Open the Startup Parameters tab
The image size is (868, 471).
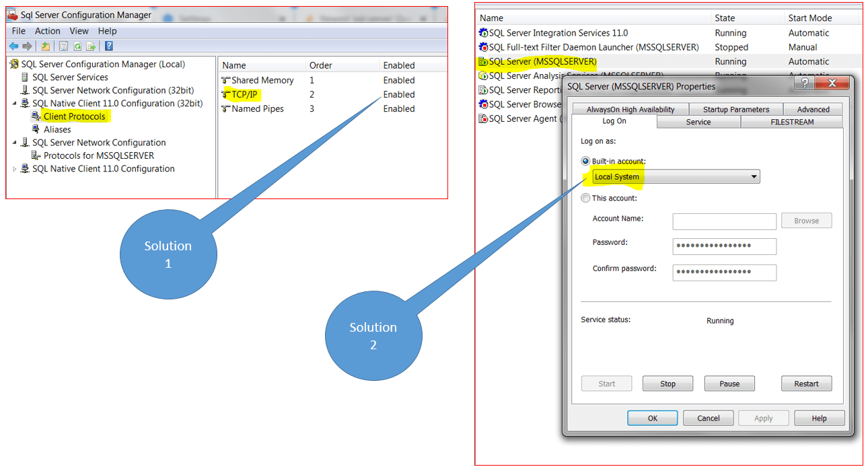click(736, 108)
